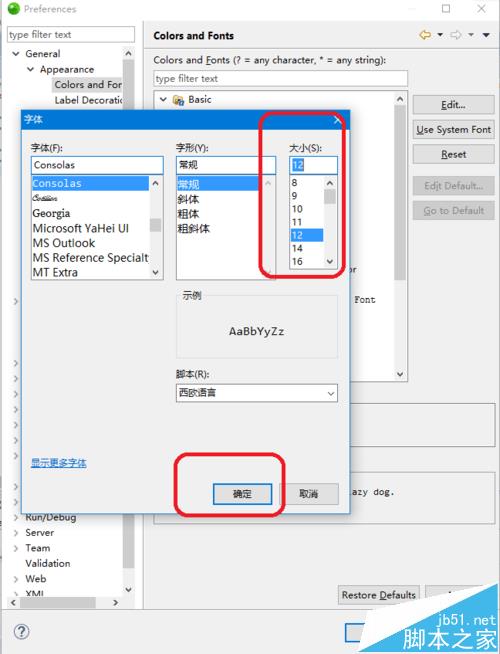Select size 11 in the size list
This screenshot has height=654, width=500.
pos(307,222)
